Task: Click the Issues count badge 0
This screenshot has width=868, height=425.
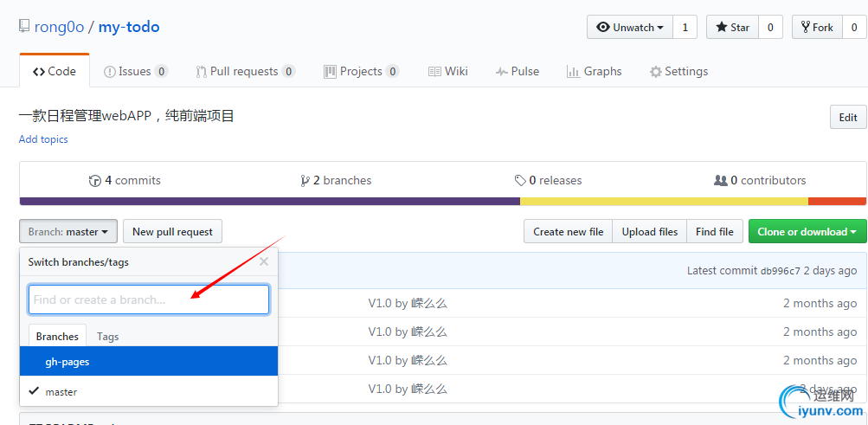Action: (x=161, y=71)
